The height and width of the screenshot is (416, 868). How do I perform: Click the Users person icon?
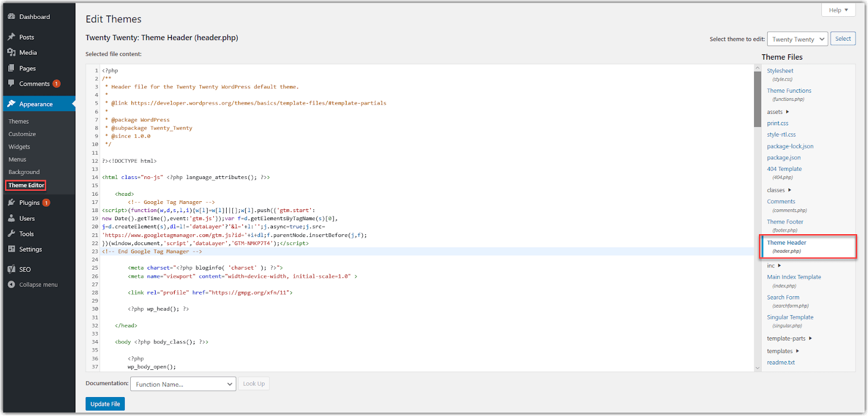coord(11,219)
